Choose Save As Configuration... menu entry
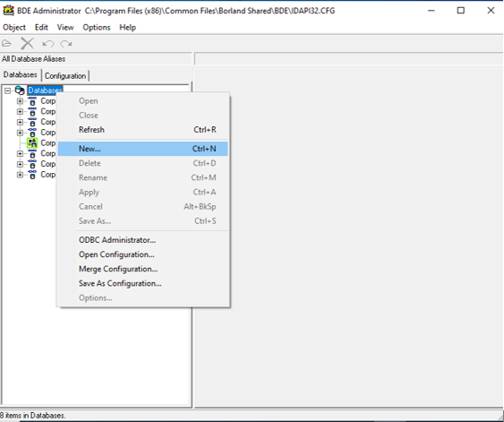 143,283
